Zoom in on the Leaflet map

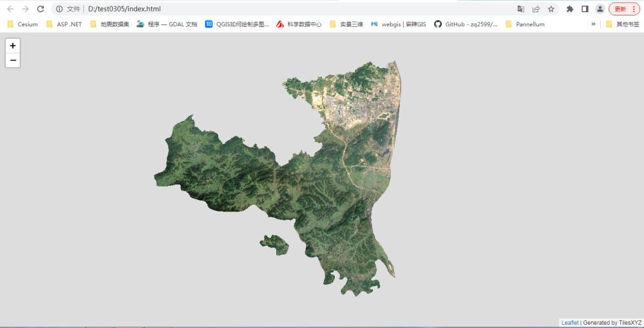(13, 46)
